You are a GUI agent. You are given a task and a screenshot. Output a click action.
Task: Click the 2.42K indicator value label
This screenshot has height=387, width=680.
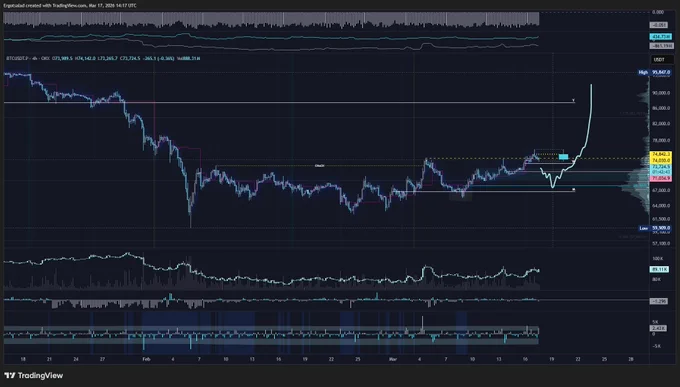[x=658, y=328]
